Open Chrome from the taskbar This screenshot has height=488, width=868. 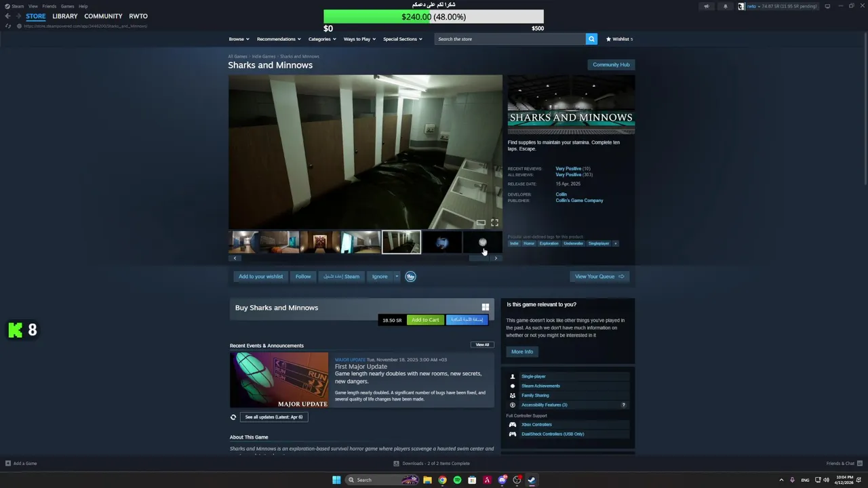(x=442, y=480)
